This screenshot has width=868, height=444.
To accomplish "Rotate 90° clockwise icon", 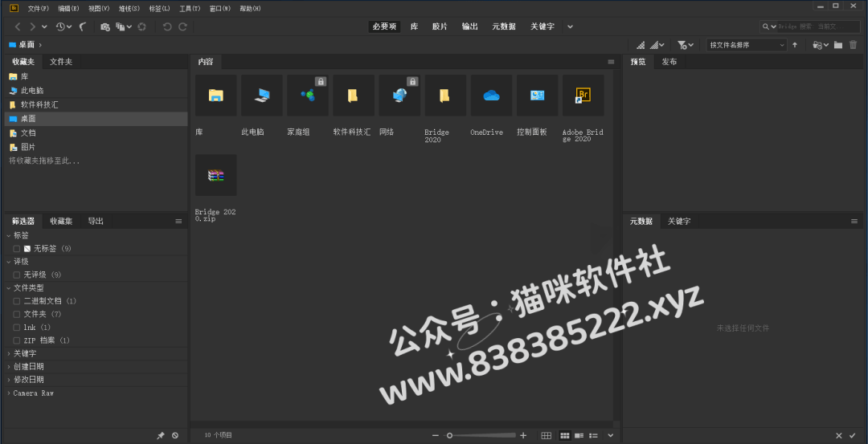I will pos(182,26).
